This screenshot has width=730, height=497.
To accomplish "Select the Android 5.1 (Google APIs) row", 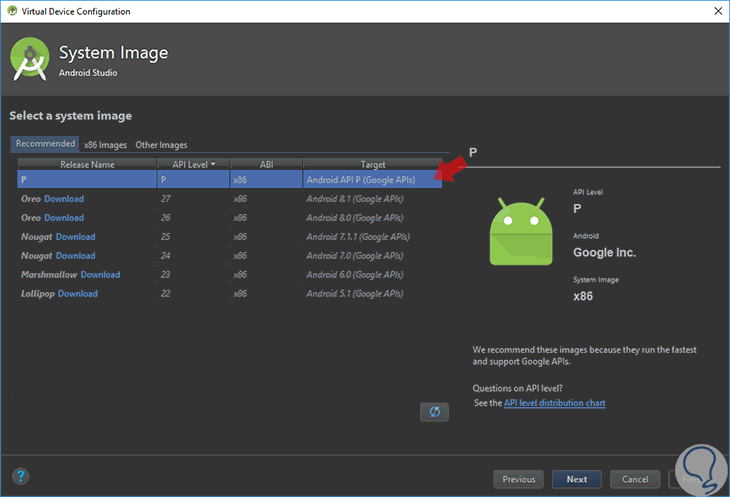I will 230,294.
